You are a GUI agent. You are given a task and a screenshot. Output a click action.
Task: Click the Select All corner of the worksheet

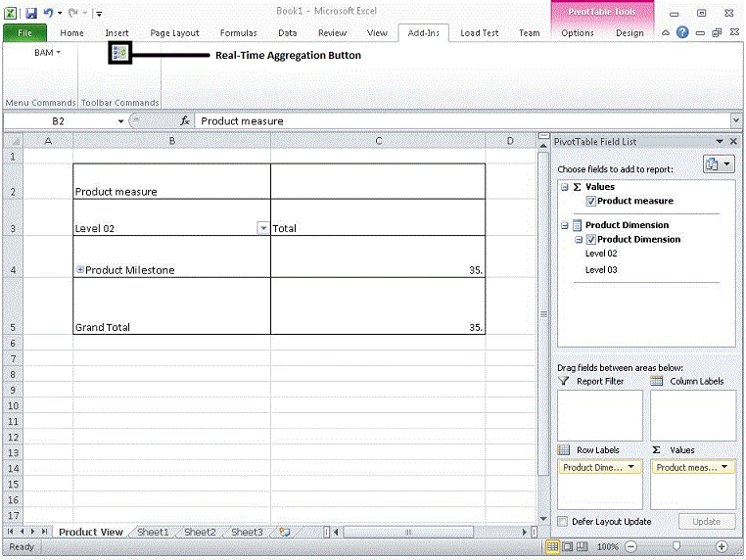pos(14,141)
